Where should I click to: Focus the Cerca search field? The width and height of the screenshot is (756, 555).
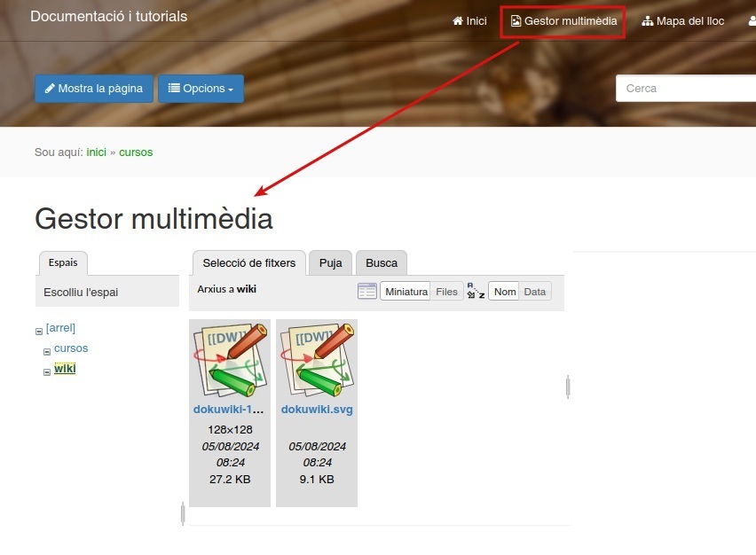click(x=686, y=89)
